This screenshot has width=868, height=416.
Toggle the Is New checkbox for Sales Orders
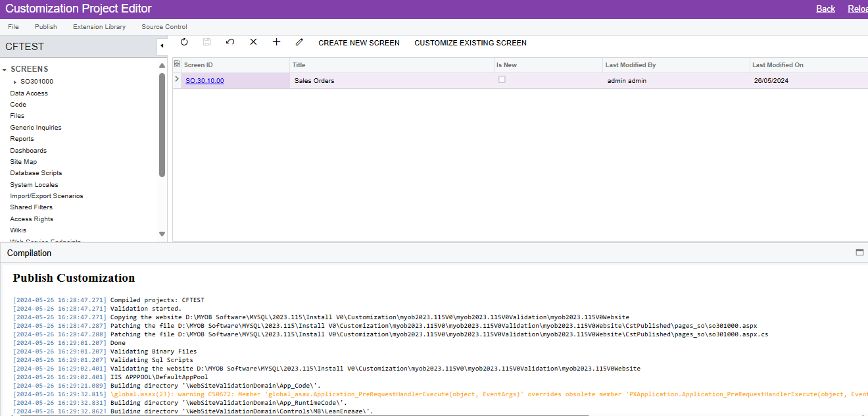502,80
